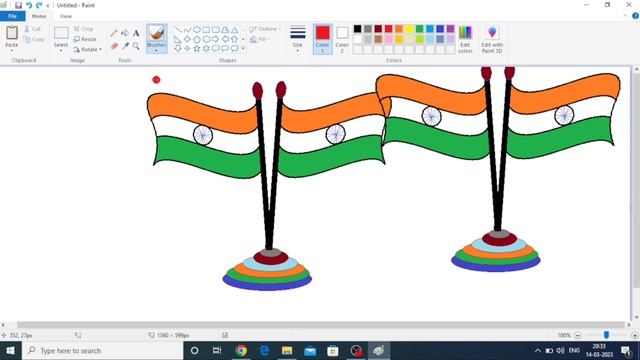
Task: Choose the Pentagon shape
Action: pyautogui.click(x=197, y=39)
